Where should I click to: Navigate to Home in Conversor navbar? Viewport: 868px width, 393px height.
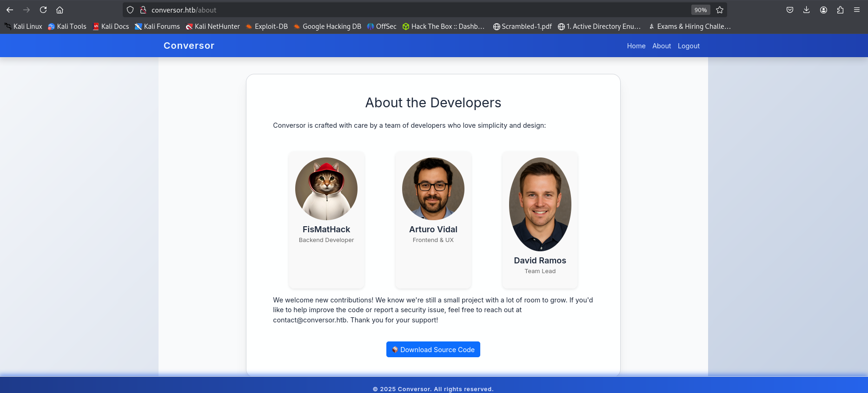[x=636, y=46]
